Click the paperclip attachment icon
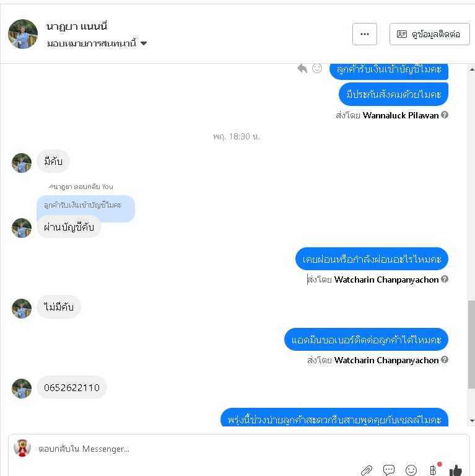This screenshot has height=476, width=475. tap(367, 470)
